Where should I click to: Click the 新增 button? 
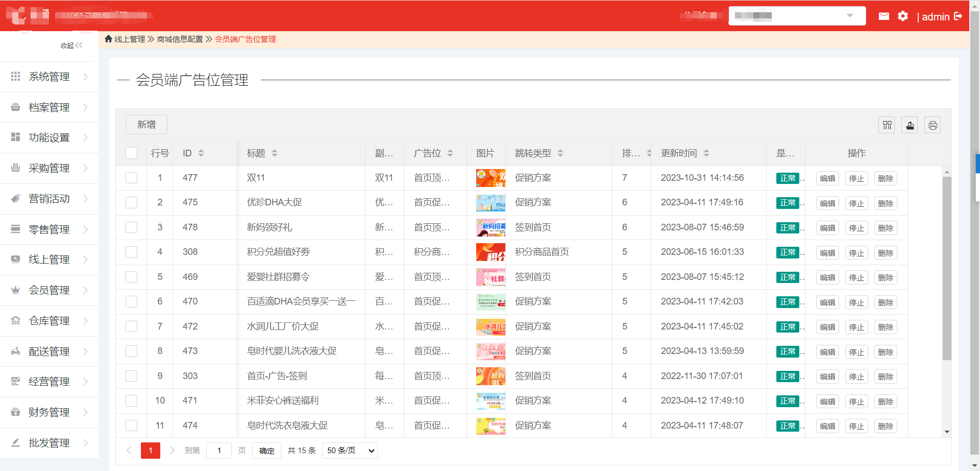click(146, 125)
